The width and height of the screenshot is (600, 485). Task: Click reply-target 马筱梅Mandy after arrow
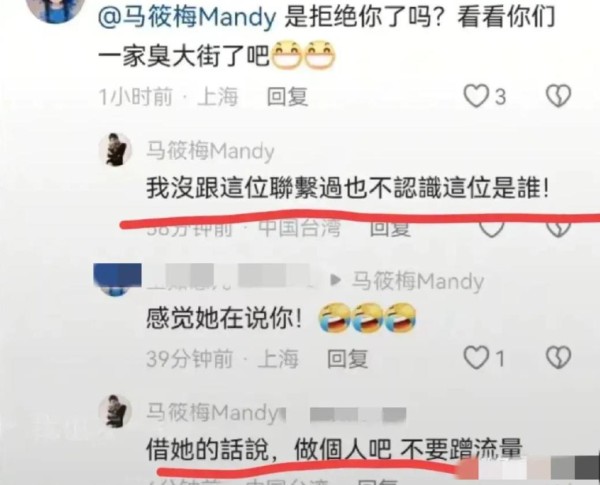coord(417,281)
